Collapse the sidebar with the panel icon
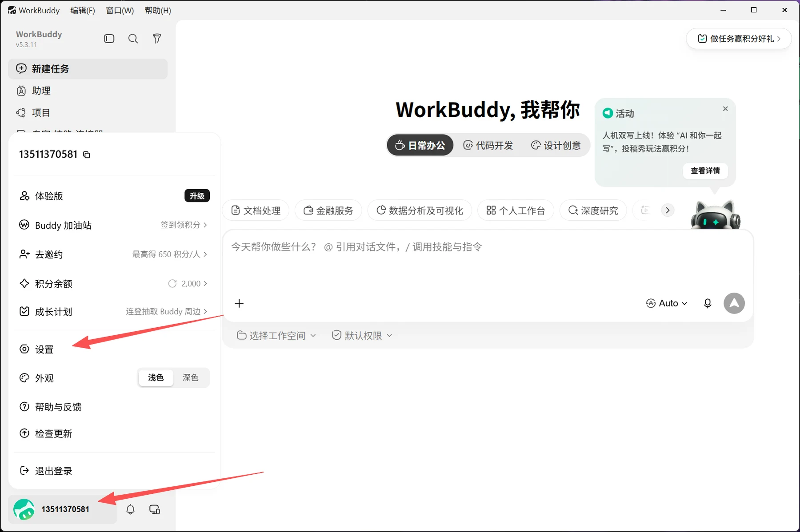 coord(109,39)
